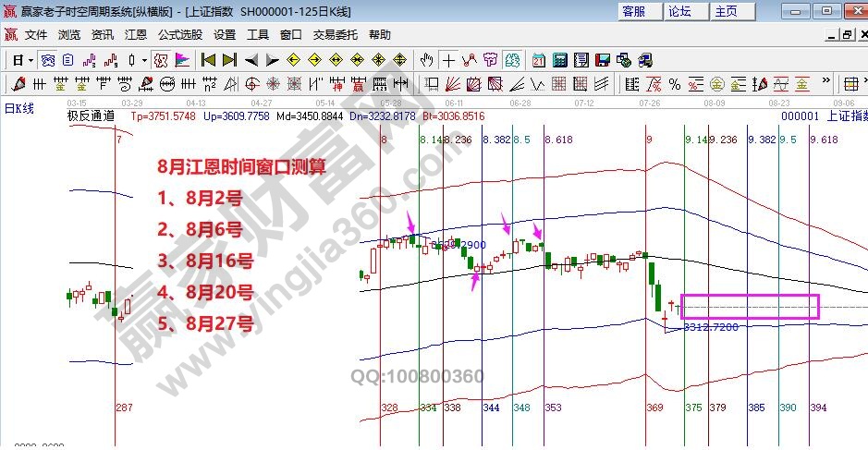Click the hand pan tool icon
Image resolution: width=868 pixels, height=450 pixels.
coord(426,60)
